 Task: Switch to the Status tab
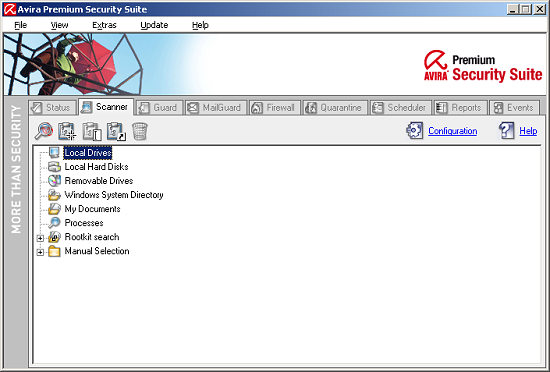(52, 108)
